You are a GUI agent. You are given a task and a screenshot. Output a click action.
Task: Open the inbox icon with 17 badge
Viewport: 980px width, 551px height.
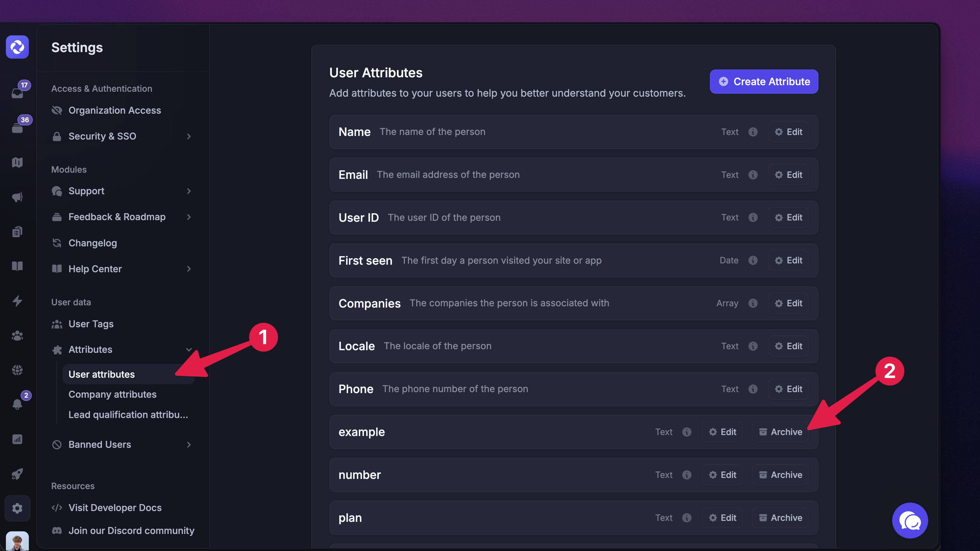click(17, 92)
